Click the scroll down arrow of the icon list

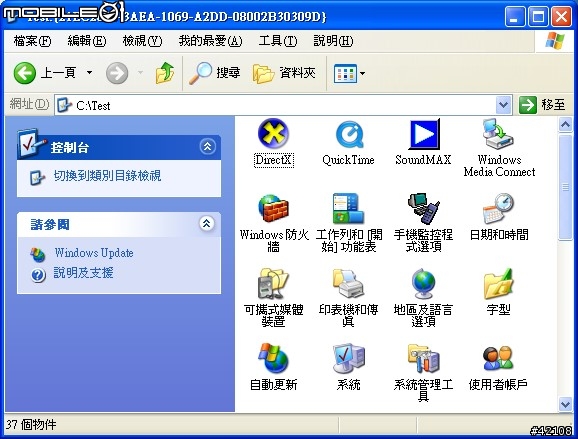coord(565,404)
